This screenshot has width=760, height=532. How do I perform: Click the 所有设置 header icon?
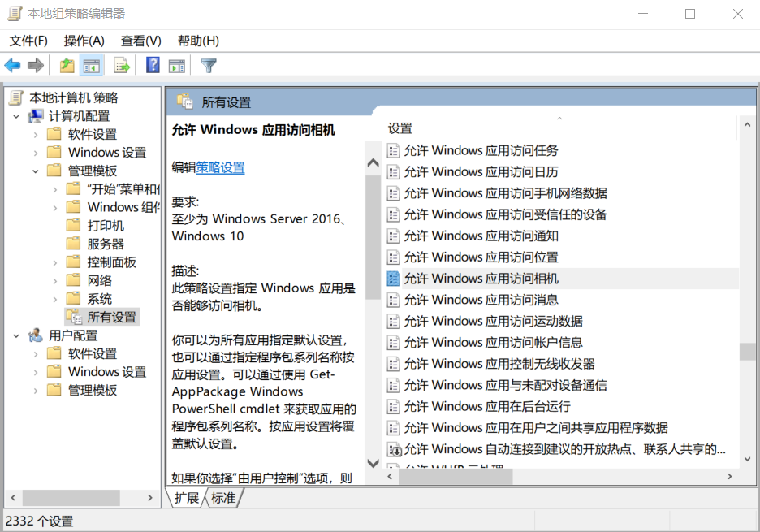(x=185, y=102)
